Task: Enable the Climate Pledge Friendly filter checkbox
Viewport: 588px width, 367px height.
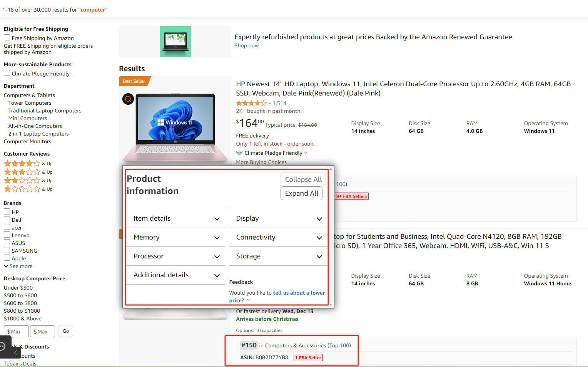Action: point(7,73)
